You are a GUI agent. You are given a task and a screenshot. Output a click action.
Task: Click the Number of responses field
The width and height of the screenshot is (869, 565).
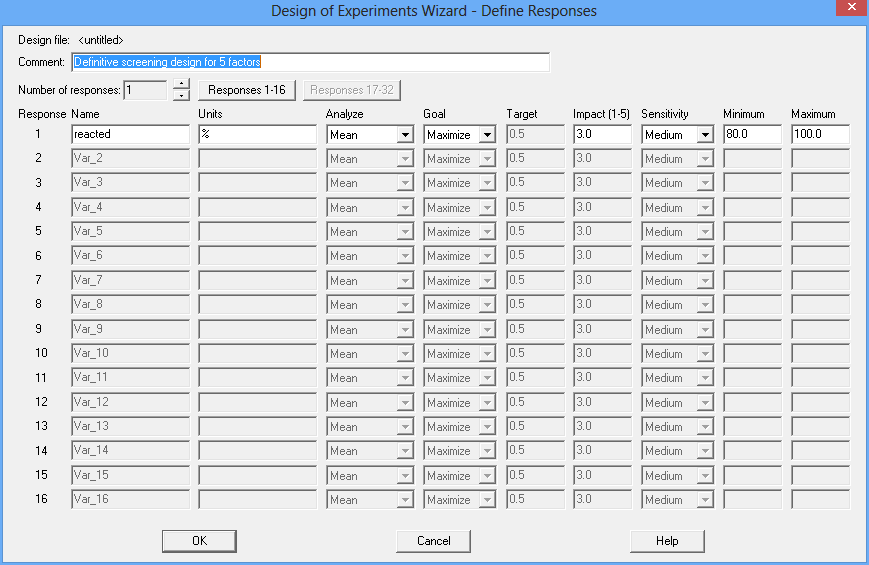[x=145, y=91]
